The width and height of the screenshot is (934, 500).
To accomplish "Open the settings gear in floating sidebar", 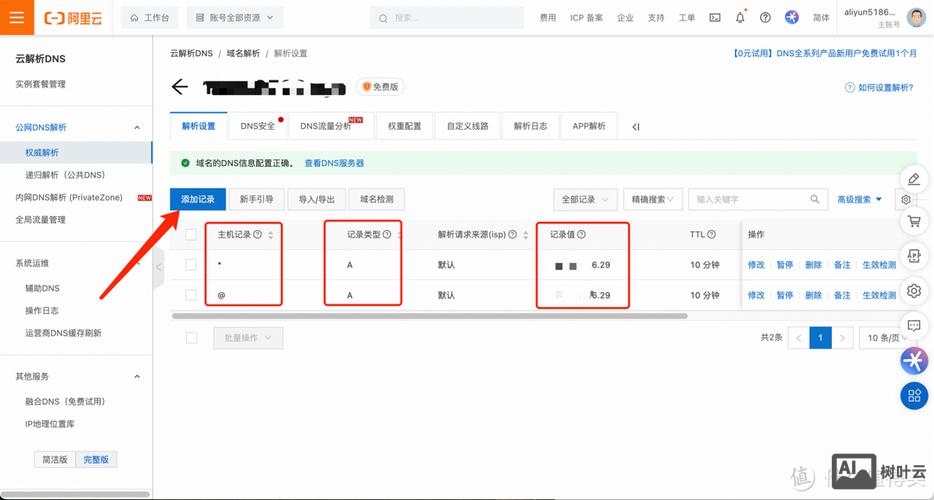I will [x=914, y=291].
